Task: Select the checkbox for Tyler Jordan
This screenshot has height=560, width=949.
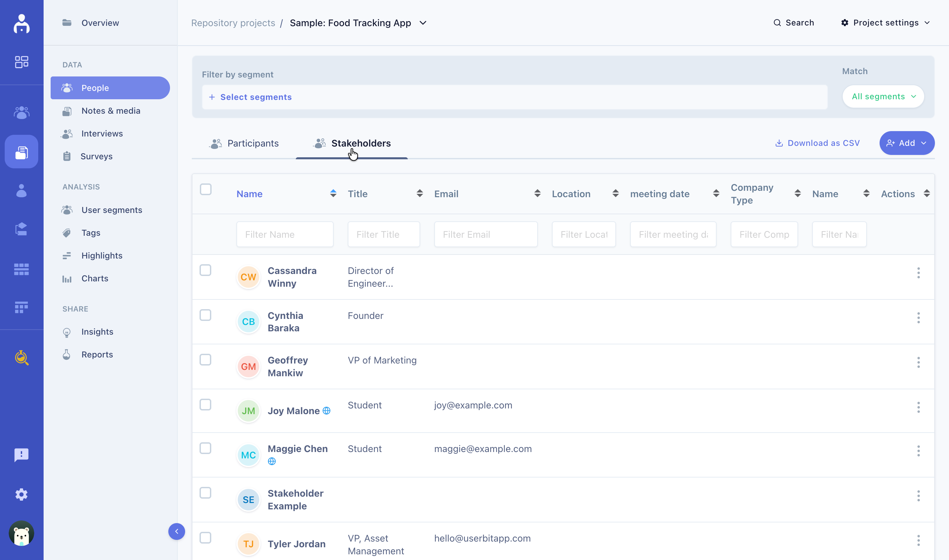Action: 206,537
